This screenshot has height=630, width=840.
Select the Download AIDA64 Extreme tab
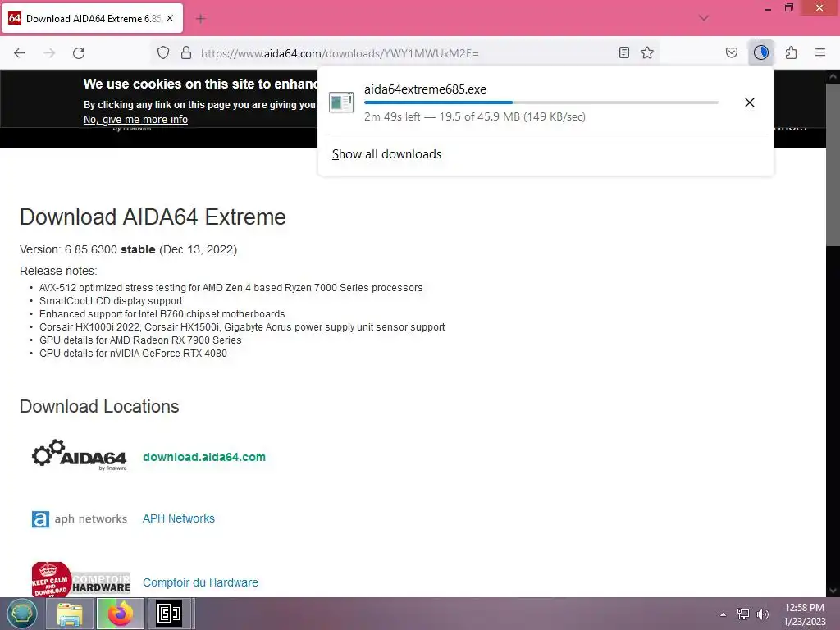pos(92,18)
